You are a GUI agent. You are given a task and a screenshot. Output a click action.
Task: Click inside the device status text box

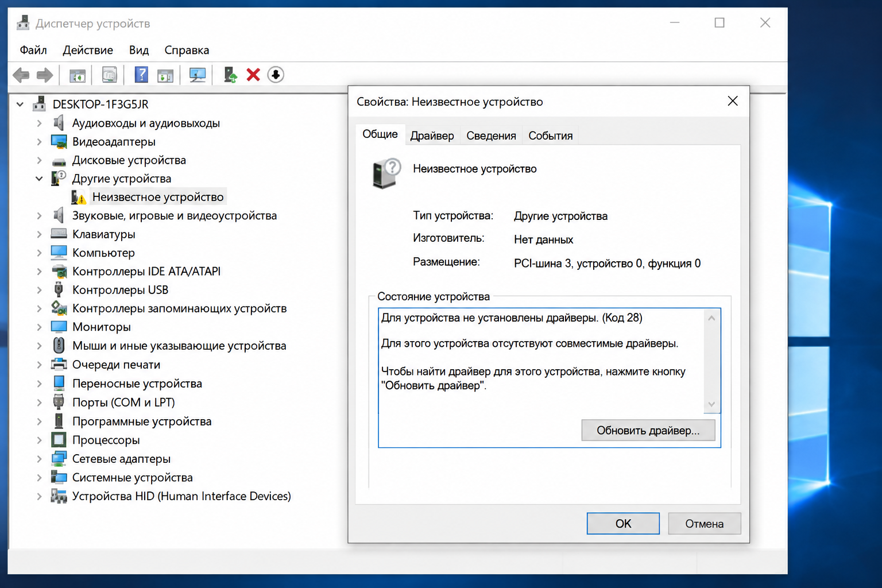(x=541, y=361)
